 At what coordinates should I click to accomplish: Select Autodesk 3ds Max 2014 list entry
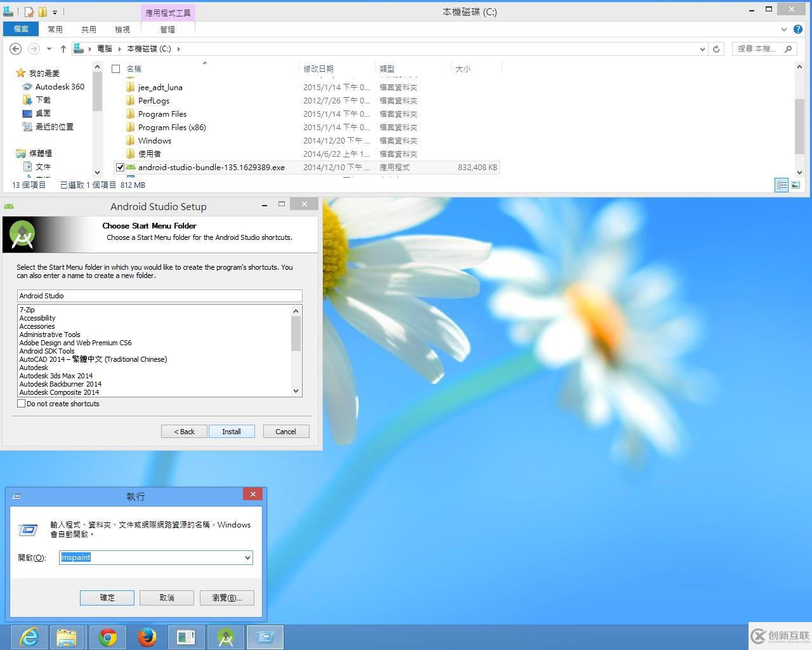56,376
